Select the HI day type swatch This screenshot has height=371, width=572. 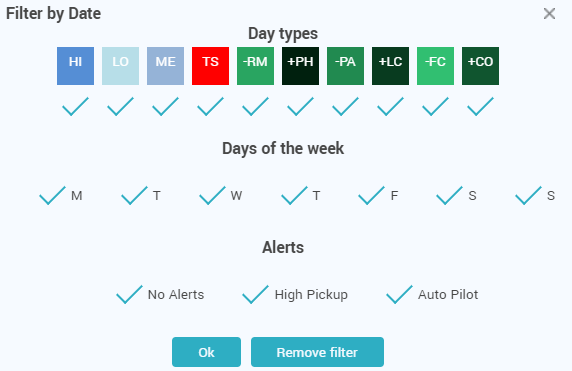click(76, 66)
